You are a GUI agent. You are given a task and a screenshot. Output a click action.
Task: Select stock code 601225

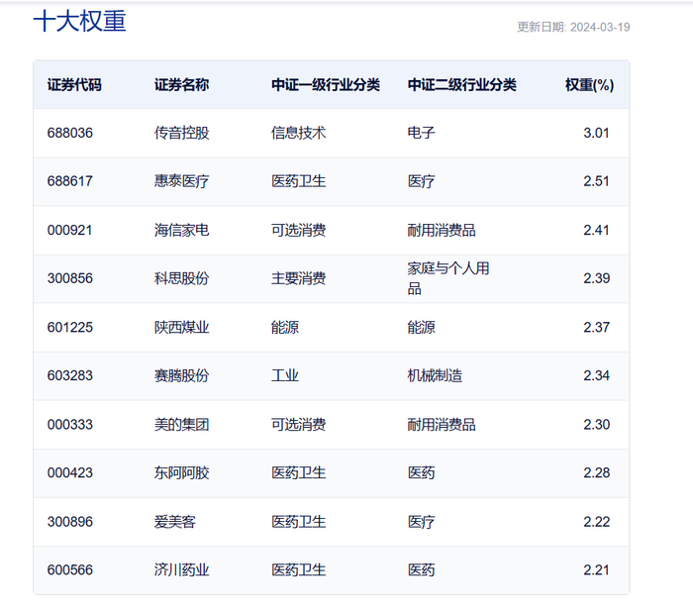[70, 327]
